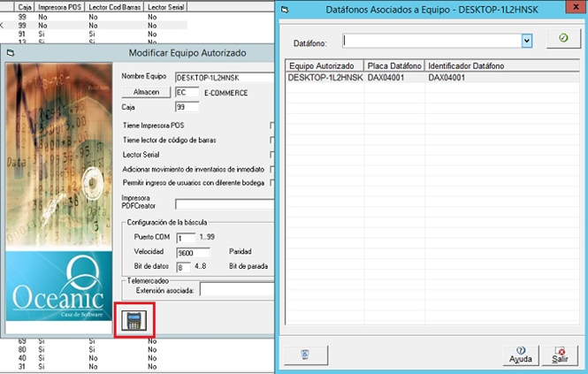The width and height of the screenshot is (588, 374).
Task: Click the Salir exit button
Action: click(560, 355)
